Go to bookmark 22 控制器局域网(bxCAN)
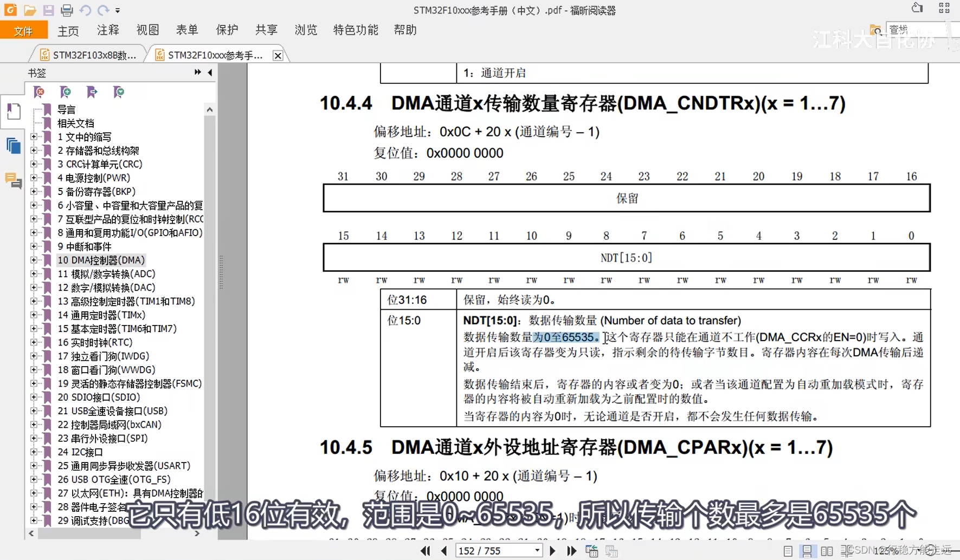This screenshot has height=560, width=960. (x=109, y=425)
